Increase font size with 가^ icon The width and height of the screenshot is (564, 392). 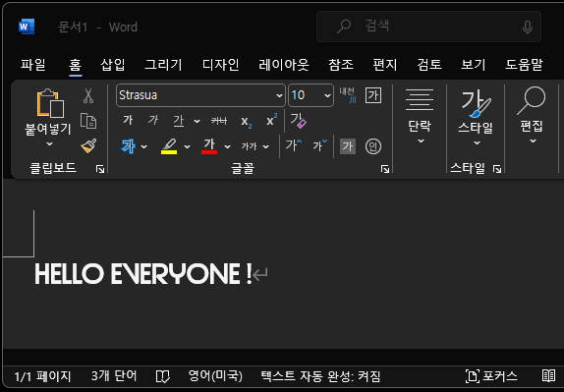point(294,145)
